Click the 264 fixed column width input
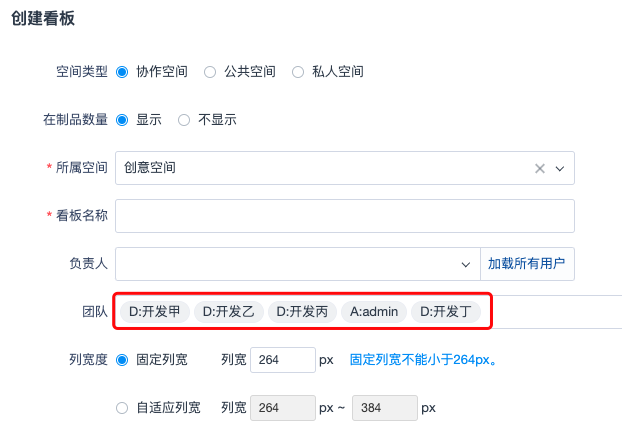 pyautogui.click(x=282, y=359)
